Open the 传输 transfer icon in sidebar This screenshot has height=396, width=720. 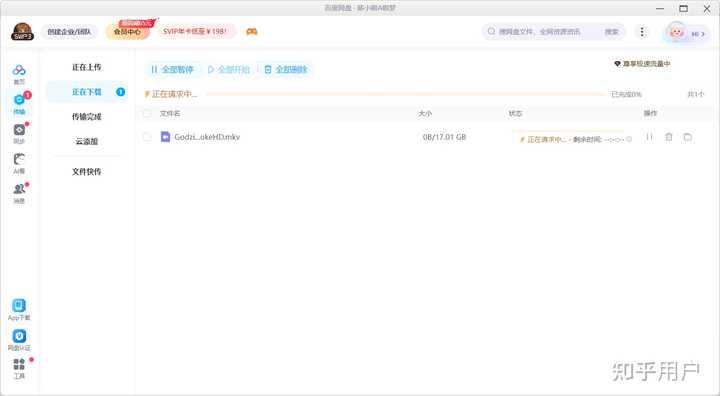(x=19, y=100)
